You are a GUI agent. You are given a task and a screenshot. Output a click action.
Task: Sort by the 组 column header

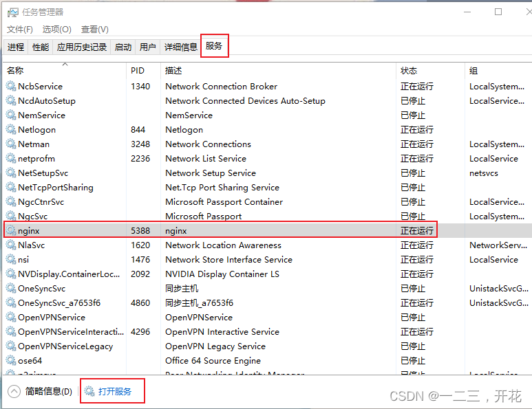(498, 70)
